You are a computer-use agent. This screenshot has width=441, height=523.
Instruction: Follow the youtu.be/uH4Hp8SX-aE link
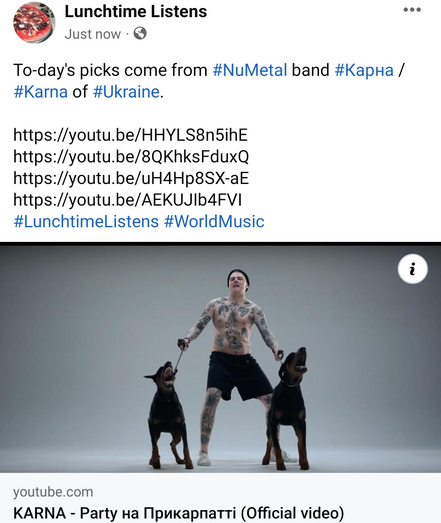point(131,178)
